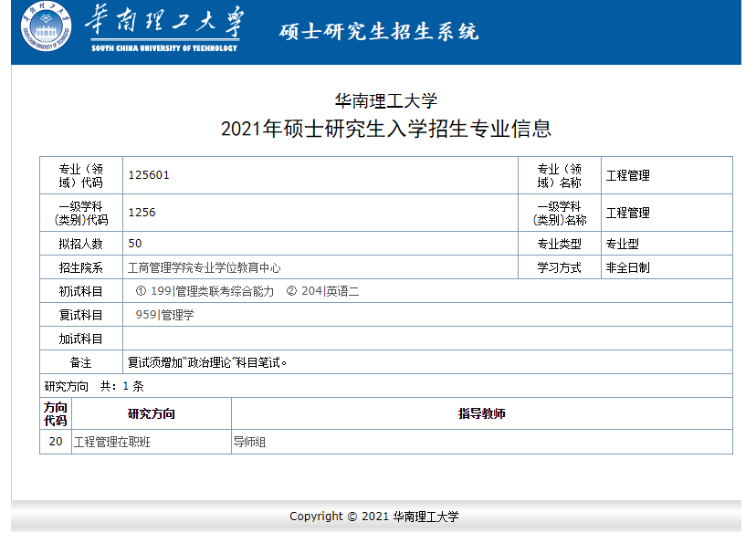Click the 指导教师 column header
756x543 pixels.
[x=482, y=414]
